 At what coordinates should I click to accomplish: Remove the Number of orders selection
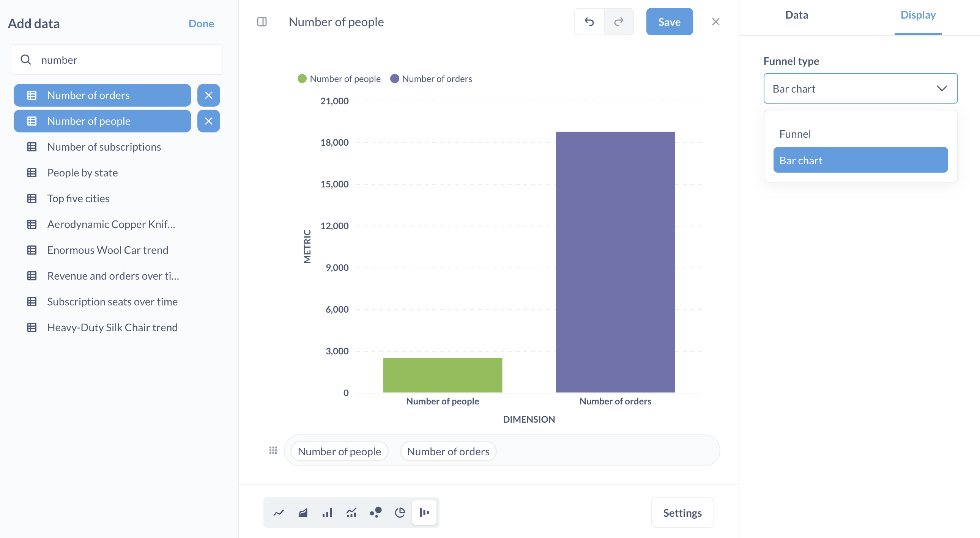point(208,95)
